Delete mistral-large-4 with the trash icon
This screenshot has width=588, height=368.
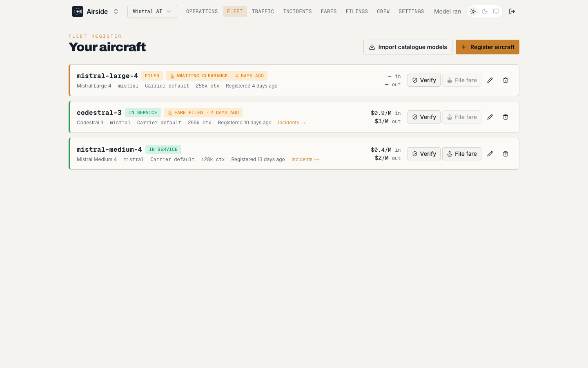(506, 80)
